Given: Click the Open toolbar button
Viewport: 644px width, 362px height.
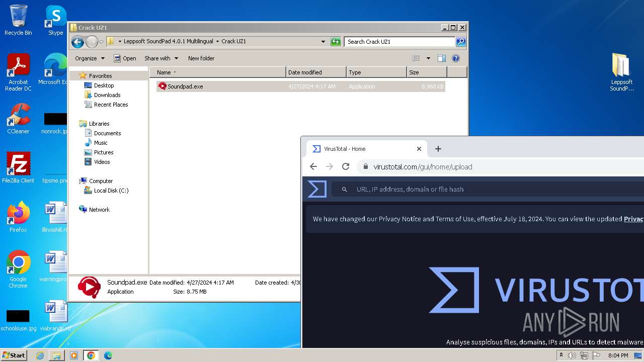Looking at the screenshot, I should (x=125, y=58).
